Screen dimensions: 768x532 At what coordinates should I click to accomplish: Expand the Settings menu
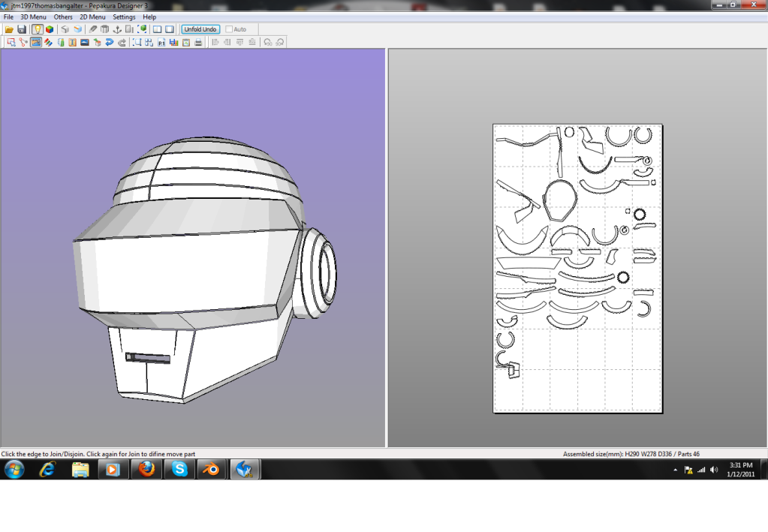tap(124, 17)
